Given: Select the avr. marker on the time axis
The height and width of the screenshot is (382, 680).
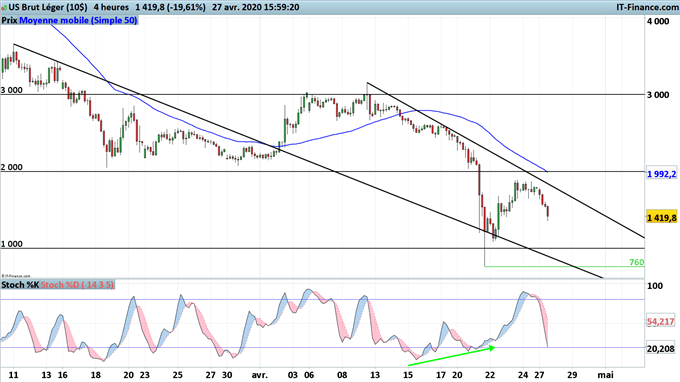Looking at the screenshot, I should tap(259, 375).
